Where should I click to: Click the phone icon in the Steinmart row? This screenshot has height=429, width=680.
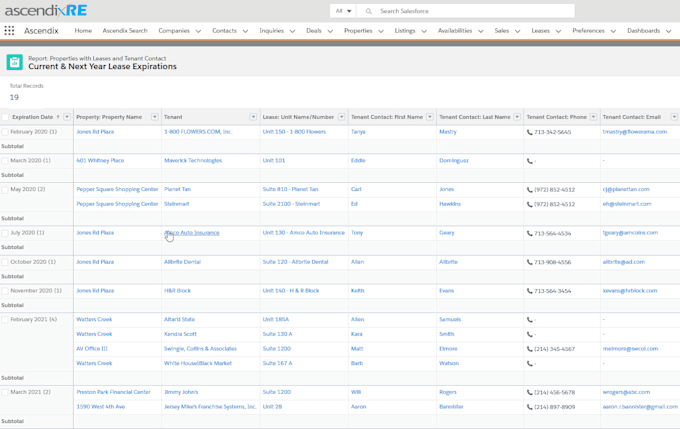tap(530, 204)
